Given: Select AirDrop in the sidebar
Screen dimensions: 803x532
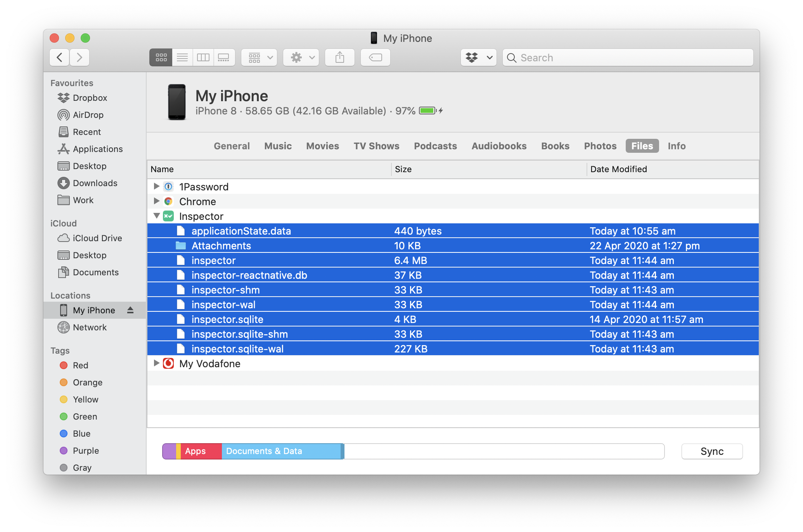Looking at the screenshot, I should click(88, 115).
